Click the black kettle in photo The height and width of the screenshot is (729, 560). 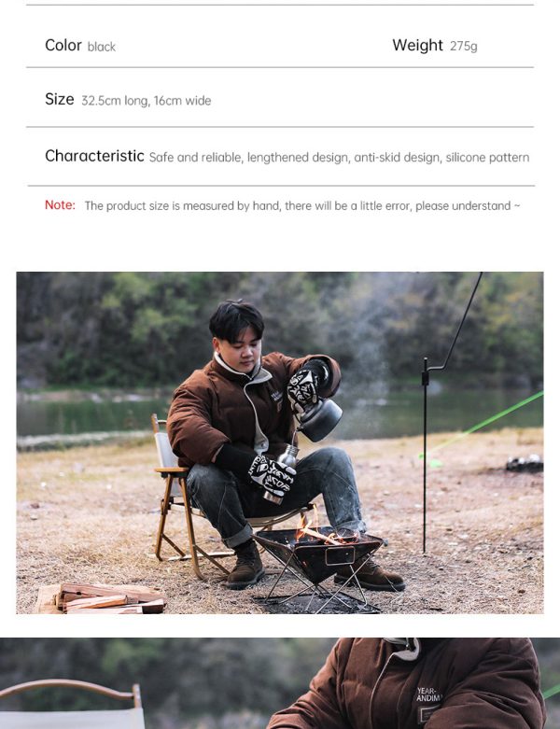click(x=320, y=419)
